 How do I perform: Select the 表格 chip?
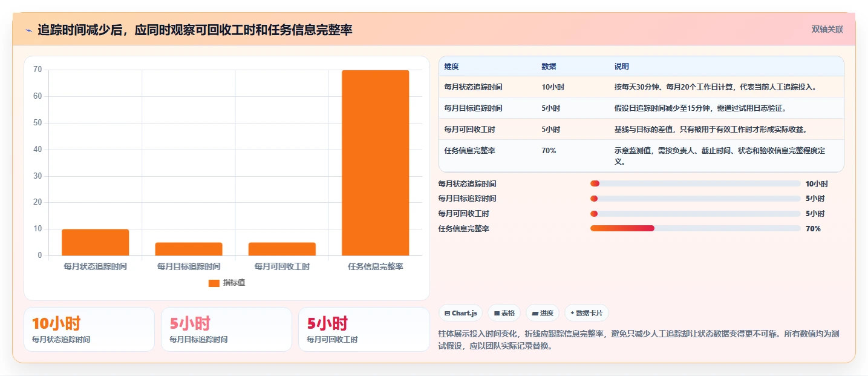tap(504, 313)
